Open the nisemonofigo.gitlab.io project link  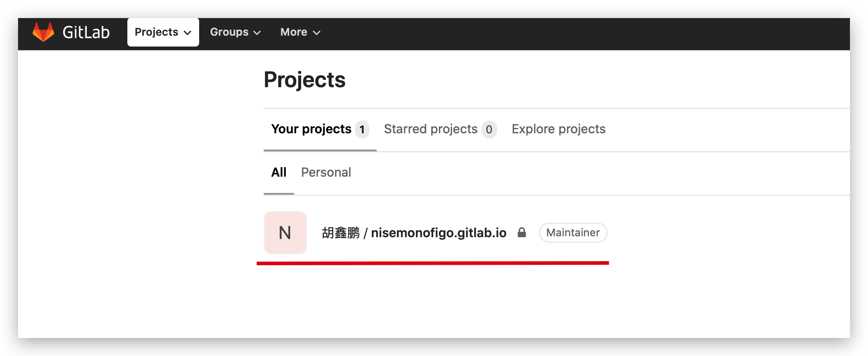click(x=439, y=233)
